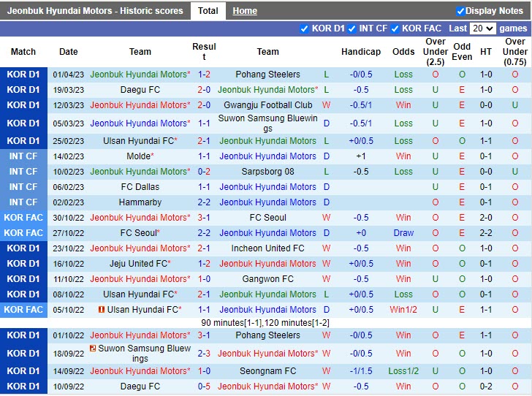Open the 0-5 result against Daegu FC
532x396 pixels.
click(204, 387)
